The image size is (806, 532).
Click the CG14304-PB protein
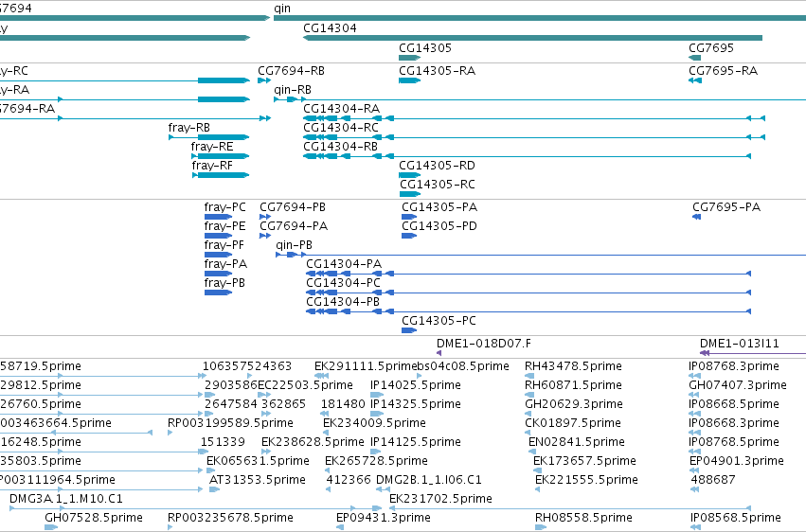click(x=528, y=311)
